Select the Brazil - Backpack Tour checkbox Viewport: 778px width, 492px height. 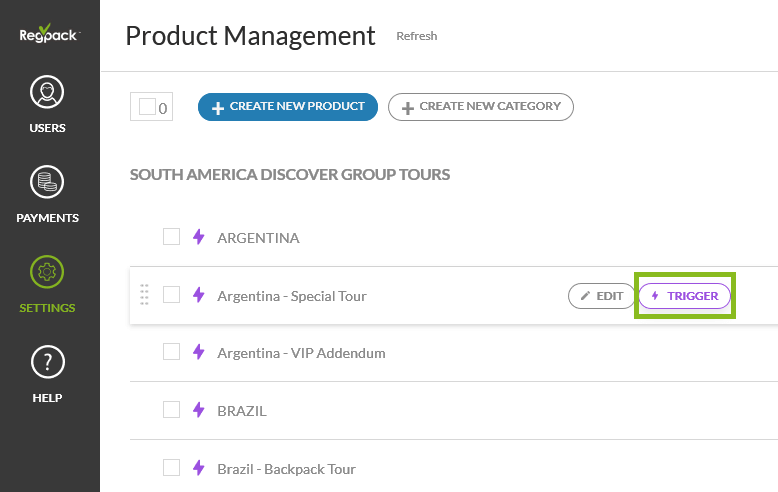[171, 468]
